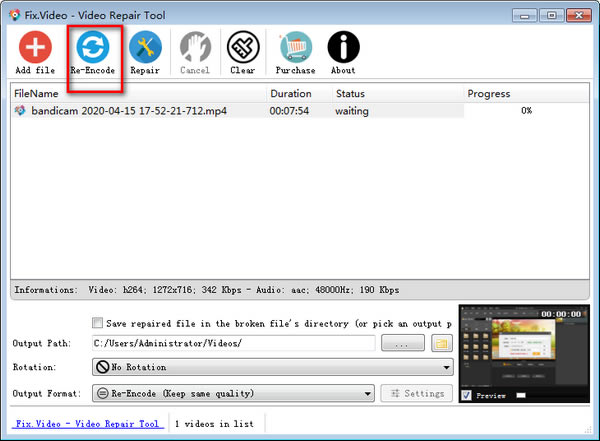Minimize the Fix.Video window
Image resolution: width=600 pixels, height=441 pixels.
(x=525, y=16)
